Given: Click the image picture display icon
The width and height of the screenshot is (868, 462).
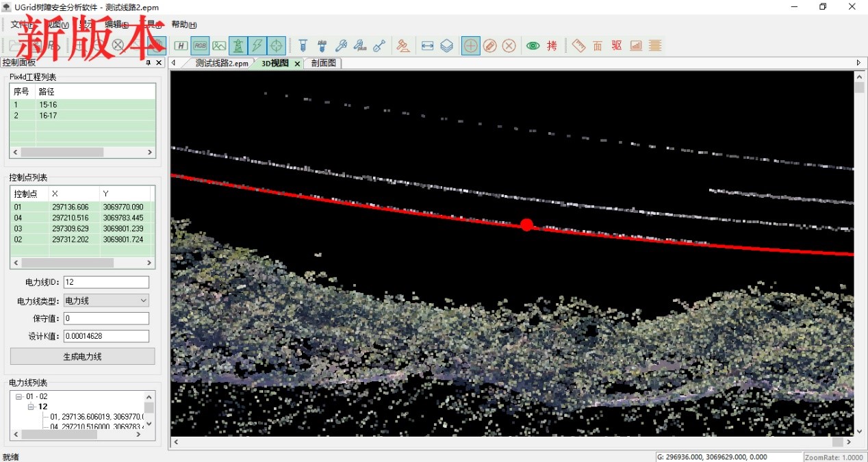Looking at the screenshot, I should [x=219, y=46].
